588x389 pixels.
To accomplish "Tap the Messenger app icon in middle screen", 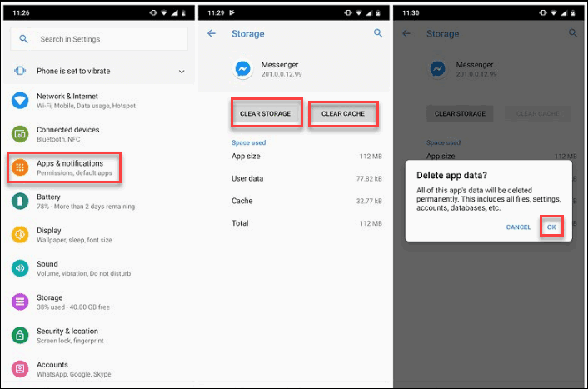I will (x=243, y=69).
